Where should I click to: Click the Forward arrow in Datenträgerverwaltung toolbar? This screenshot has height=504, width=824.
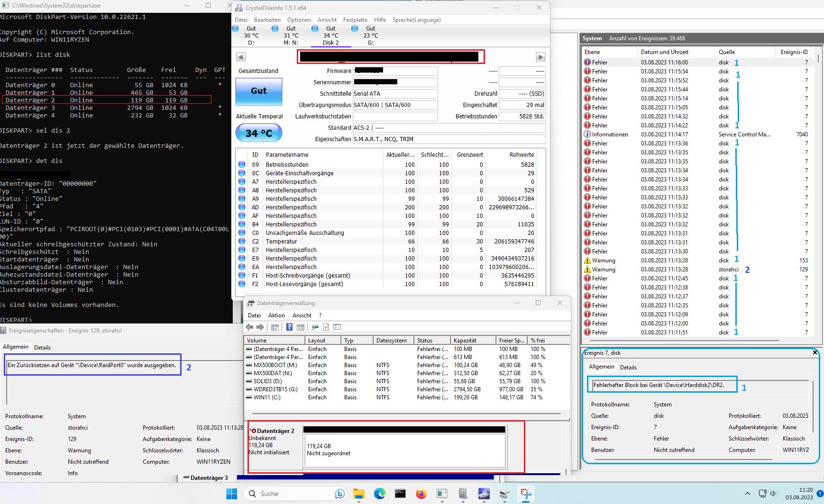click(x=260, y=327)
